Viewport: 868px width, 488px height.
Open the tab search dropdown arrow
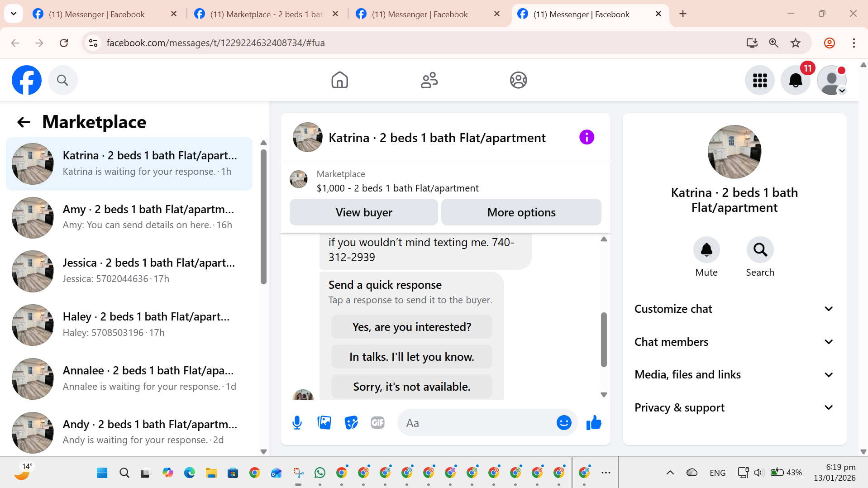14,14
